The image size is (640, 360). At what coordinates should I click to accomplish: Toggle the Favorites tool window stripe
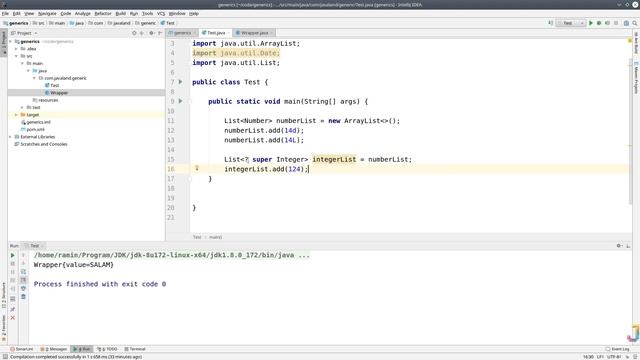tap(4, 328)
